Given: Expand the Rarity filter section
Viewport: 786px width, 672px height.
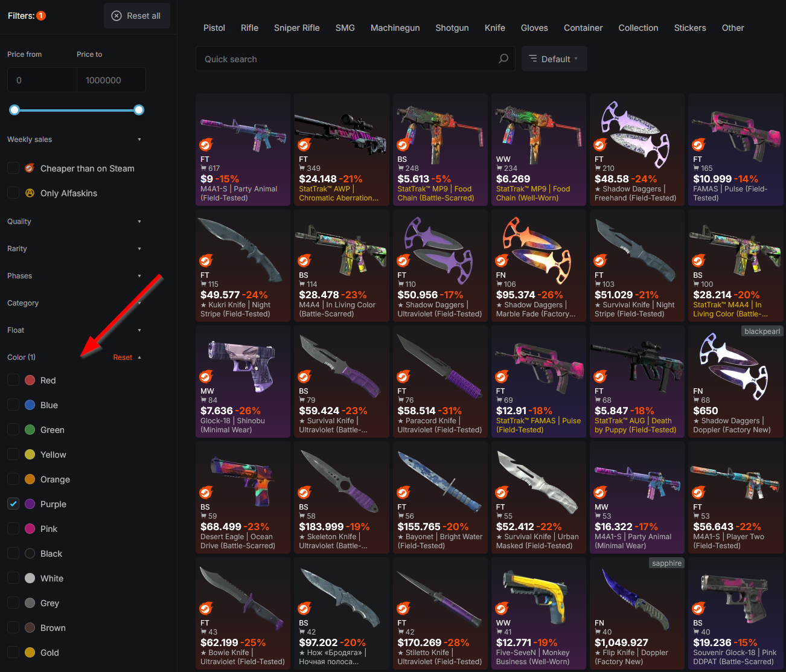Looking at the screenshot, I should point(74,249).
